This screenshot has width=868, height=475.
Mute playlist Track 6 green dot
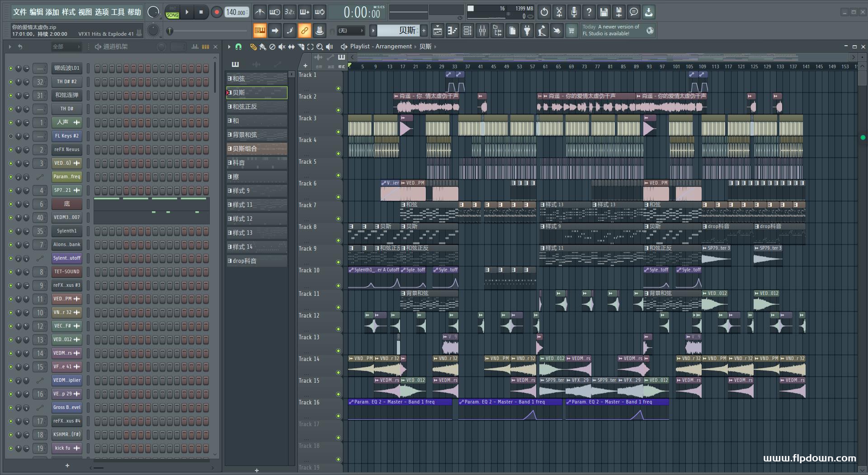click(338, 197)
